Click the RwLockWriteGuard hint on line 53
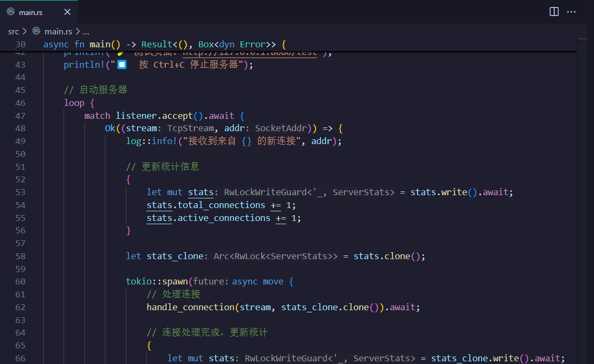594x364 pixels. click(x=309, y=192)
